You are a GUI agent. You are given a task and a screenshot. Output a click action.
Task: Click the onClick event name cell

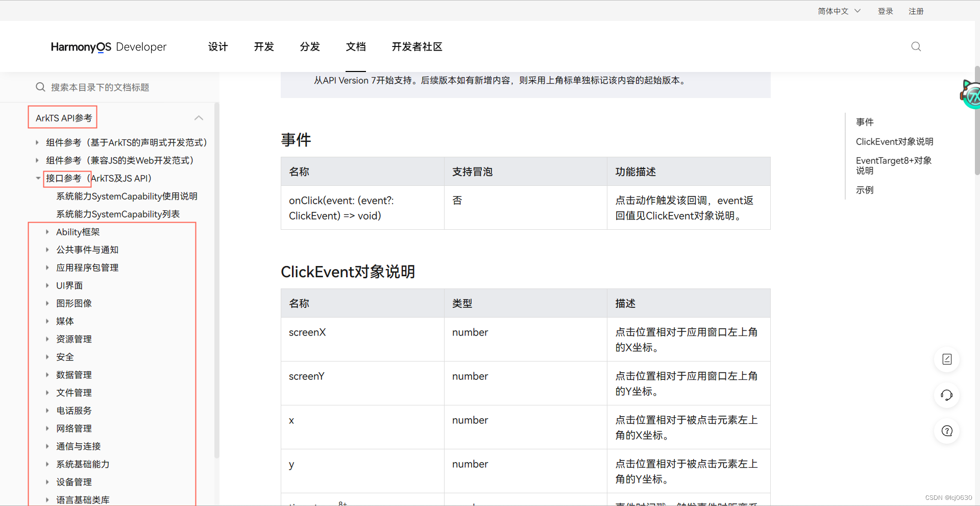pos(362,208)
